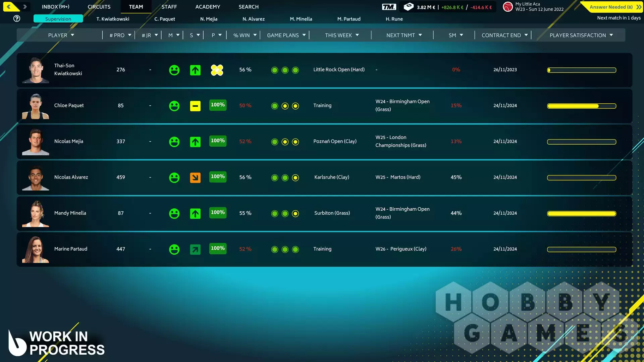Click Thai-Son Kwiatkowski's injury bandage icon
Image resolution: width=644 pixels, height=362 pixels.
click(217, 70)
